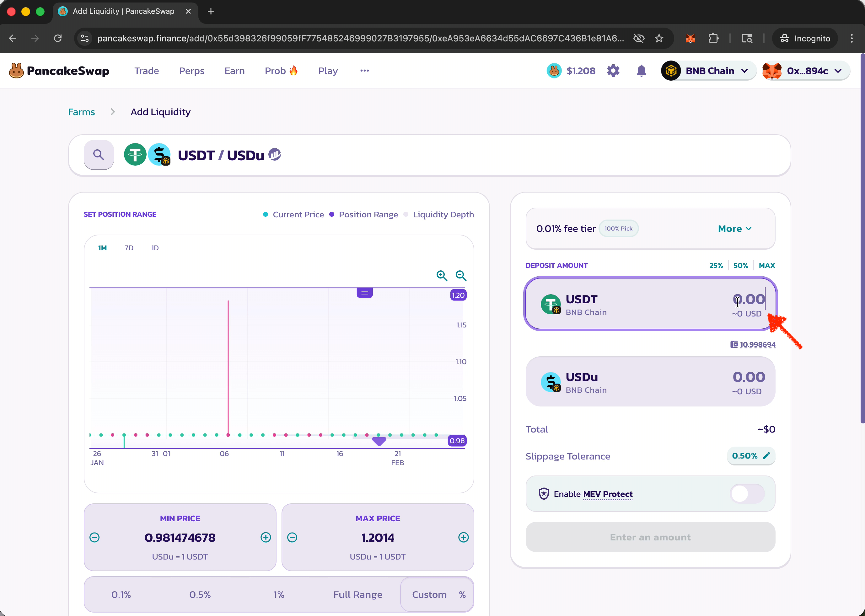Screen dimensions: 865x616
Task: Click the wallet balance icon near 10.998694
Action: pyautogui.click(x=734, y=344)
